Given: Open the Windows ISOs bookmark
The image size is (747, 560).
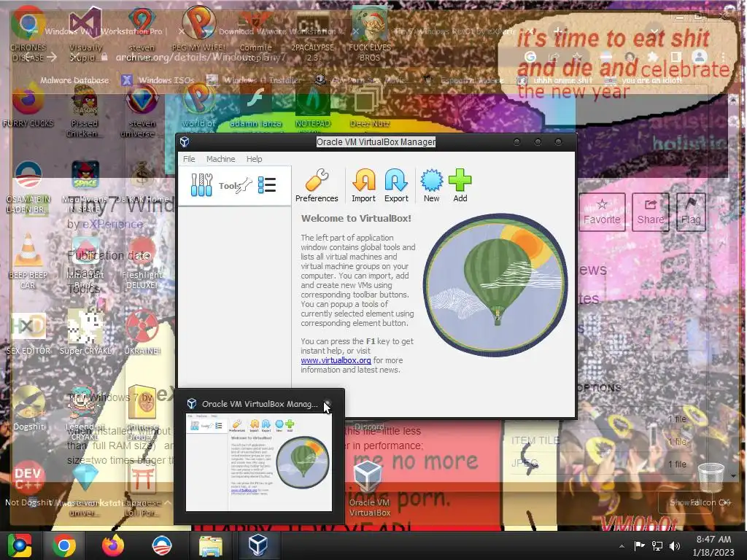Looking at the screenshot, I should 158,80.
